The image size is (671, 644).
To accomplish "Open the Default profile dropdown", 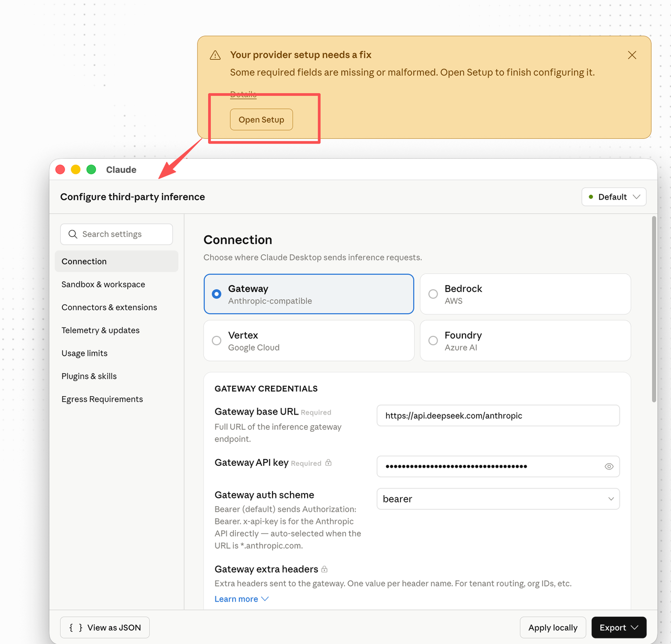I will (614, 197).
